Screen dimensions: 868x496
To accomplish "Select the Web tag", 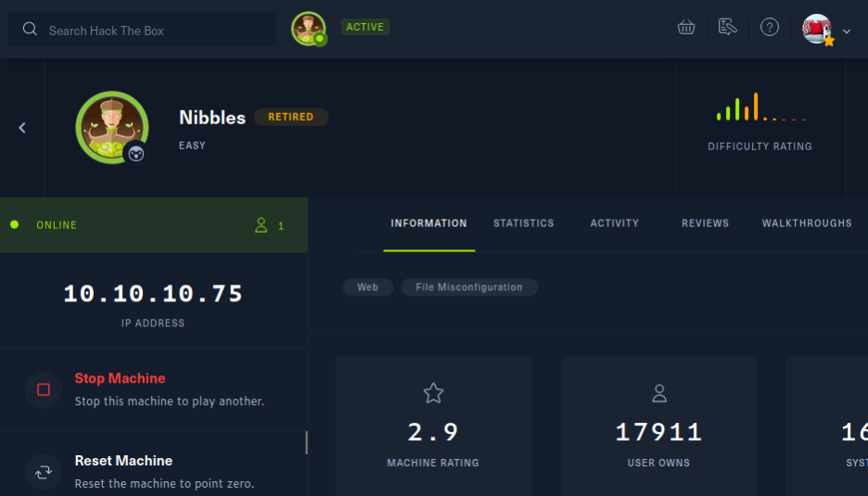I will click(x=368, y=287).
